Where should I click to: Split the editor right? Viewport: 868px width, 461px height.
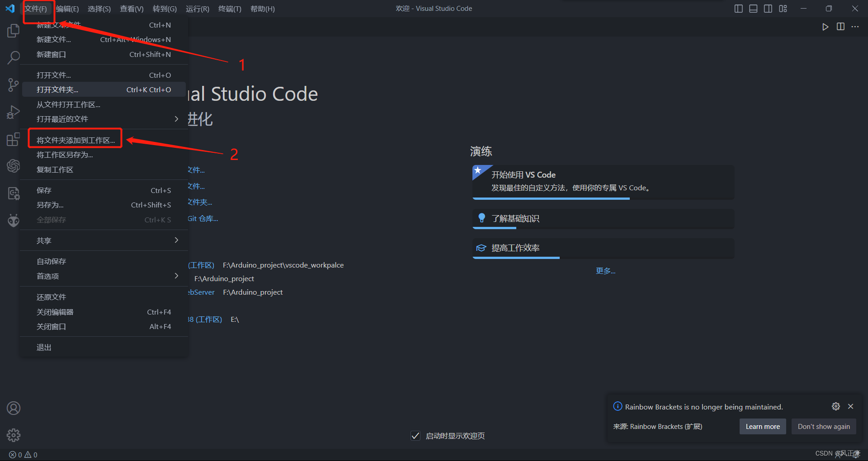[x=840, y=27]
